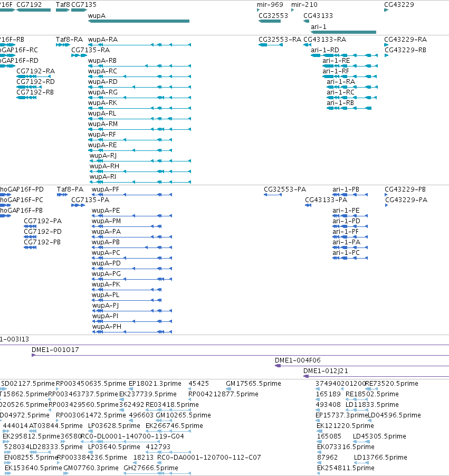
Task: Open the CG43229-RB transcript
Action: [405, 50]
